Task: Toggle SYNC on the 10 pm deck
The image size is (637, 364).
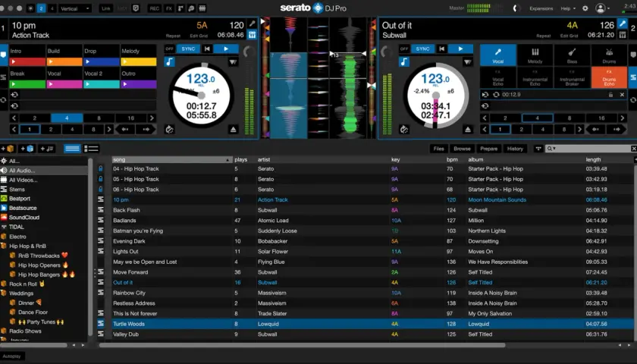Action: point(188,49)
